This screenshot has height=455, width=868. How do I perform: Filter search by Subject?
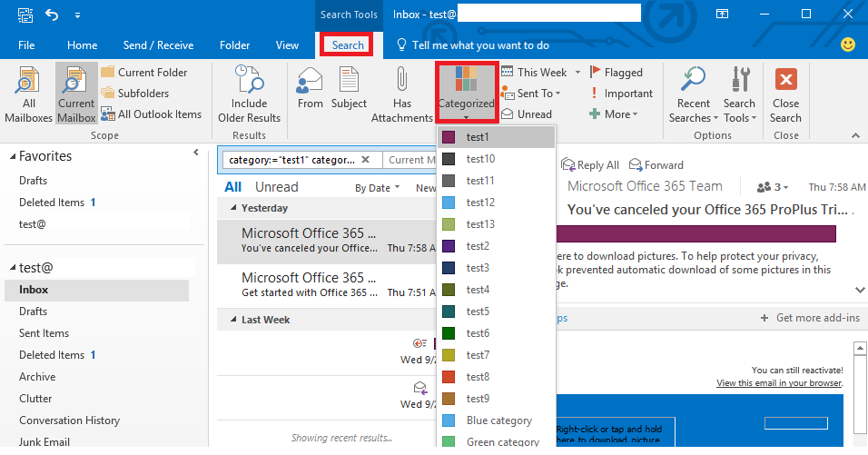349,89
